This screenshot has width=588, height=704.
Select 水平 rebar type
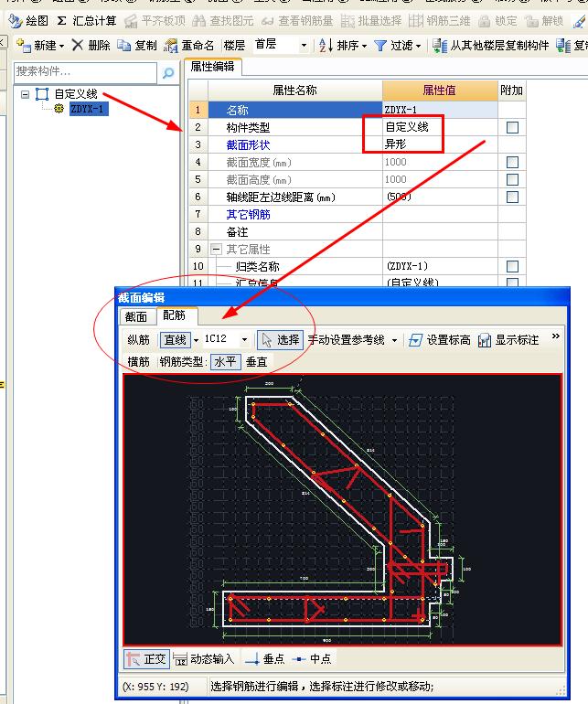[x=226, y=362]
